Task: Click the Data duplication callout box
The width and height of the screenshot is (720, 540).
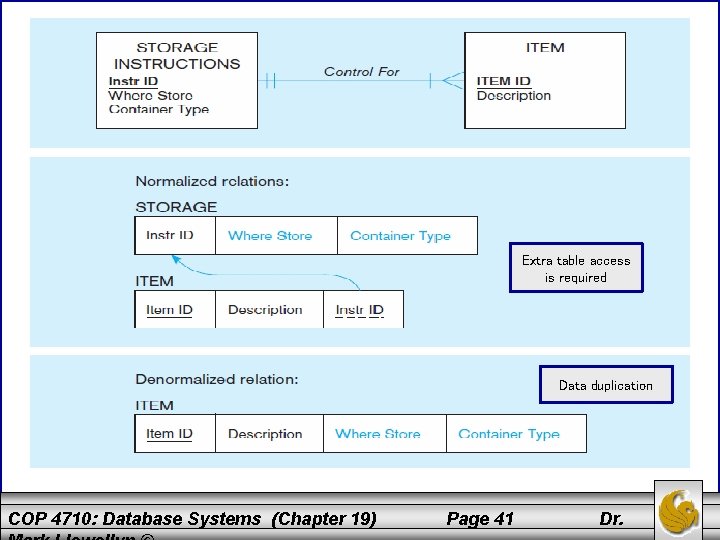Action: pos(606,385)
